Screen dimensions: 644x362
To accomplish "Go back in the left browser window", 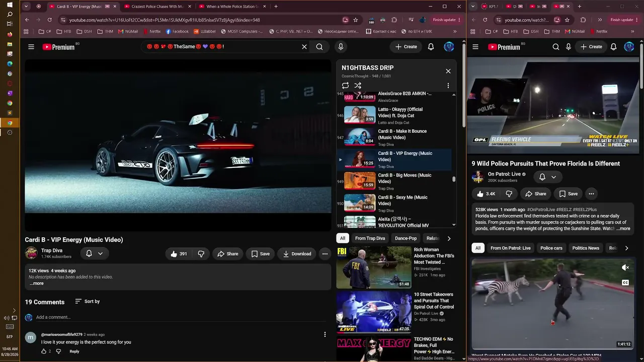I will pyautogui.click(x=27, y=20).
